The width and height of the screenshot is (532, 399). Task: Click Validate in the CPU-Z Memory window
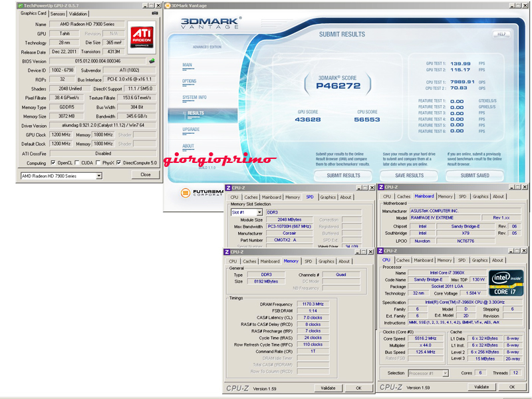pyautogui.click(x=328, y=388)
